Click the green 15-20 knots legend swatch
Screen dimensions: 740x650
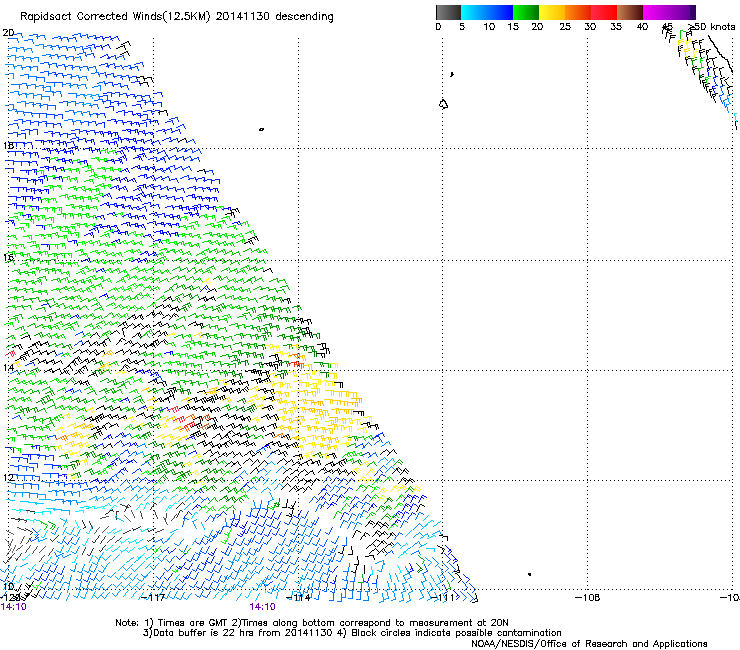[526, 12]
